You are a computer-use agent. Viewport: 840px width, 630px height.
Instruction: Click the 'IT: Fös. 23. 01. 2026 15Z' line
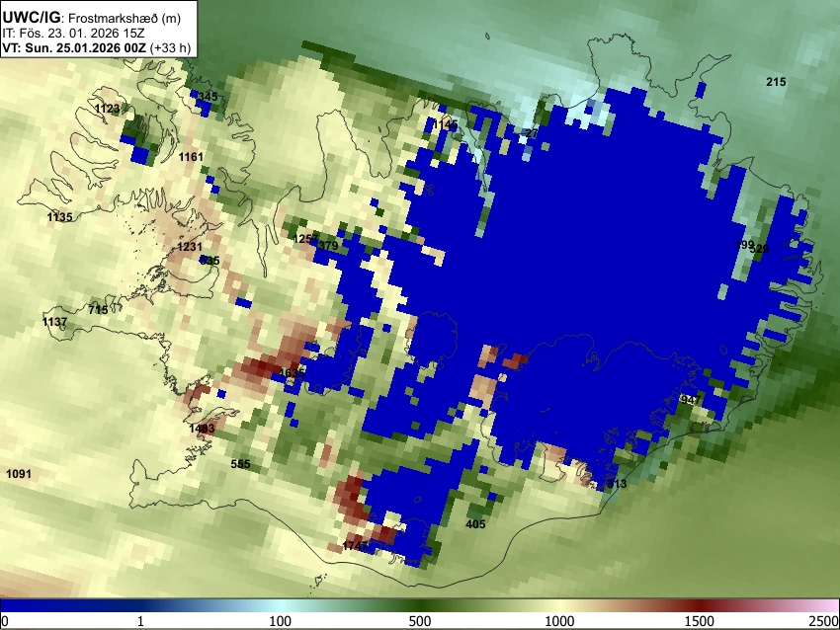73,34
